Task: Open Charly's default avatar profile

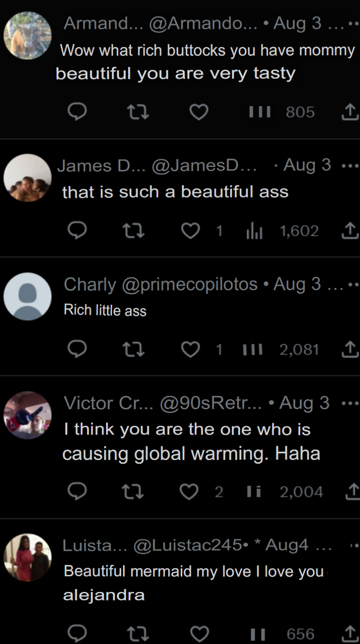Action: click(28, 296)
